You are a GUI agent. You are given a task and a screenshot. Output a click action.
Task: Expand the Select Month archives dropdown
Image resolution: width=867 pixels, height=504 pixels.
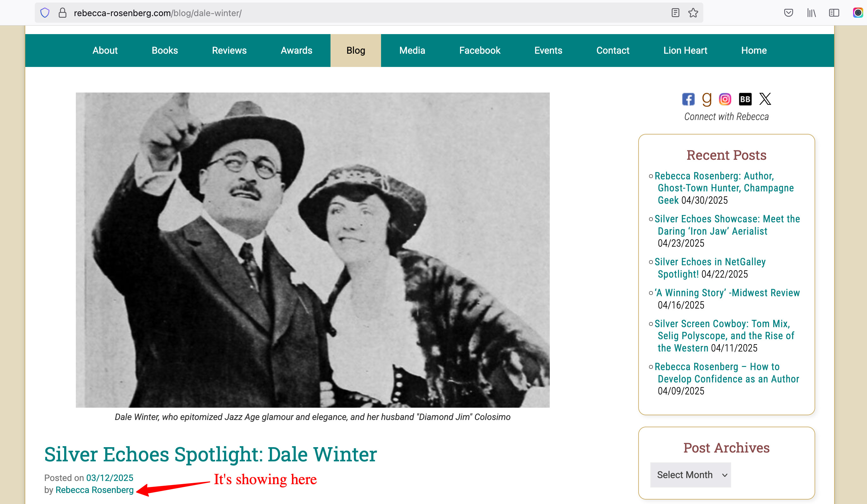[690, 475]
